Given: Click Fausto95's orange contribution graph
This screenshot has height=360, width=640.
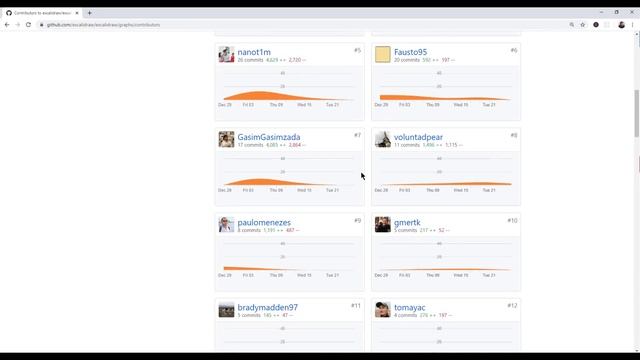Looking at the screenshot, I should click(445, 98).
